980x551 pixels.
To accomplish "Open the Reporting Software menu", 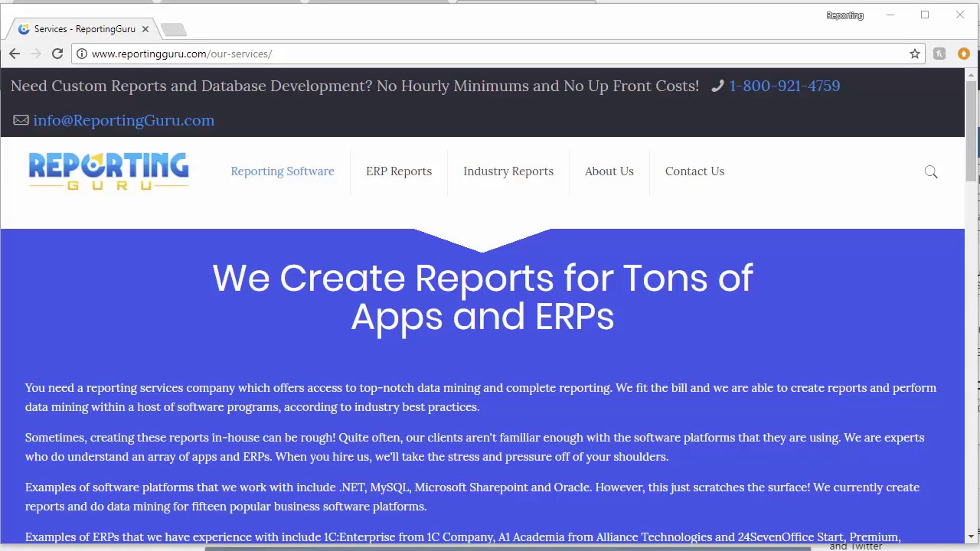I will coord(283,171).
